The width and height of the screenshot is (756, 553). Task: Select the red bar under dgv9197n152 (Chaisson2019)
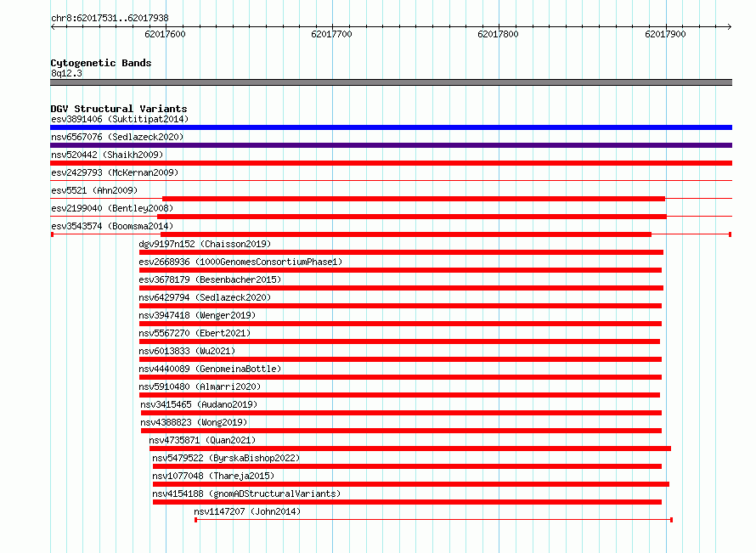(401, 252)
